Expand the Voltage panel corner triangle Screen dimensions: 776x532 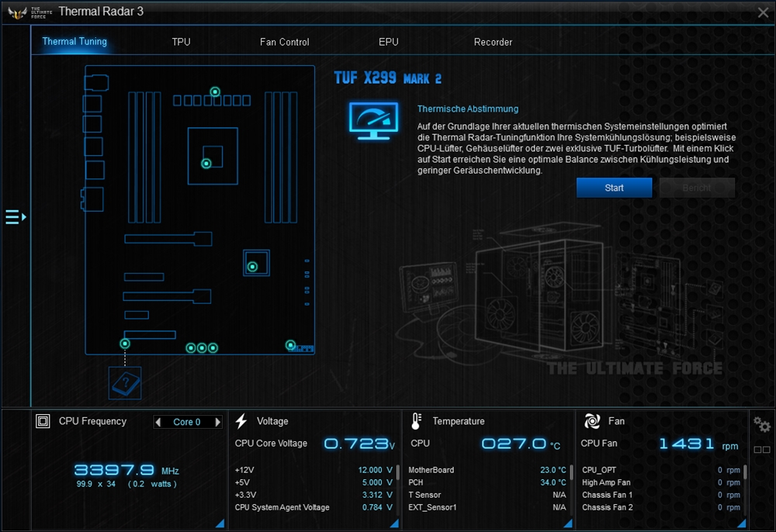pos(394,523)
